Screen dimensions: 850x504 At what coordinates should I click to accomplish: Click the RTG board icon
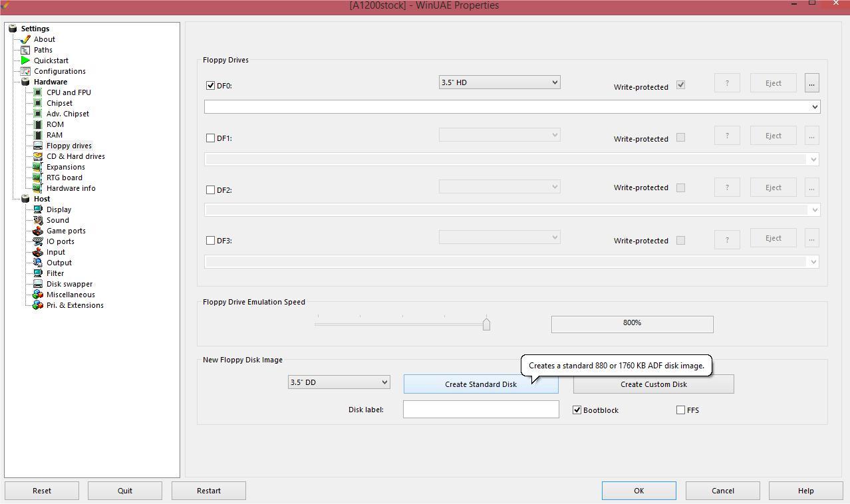point(38,178)
